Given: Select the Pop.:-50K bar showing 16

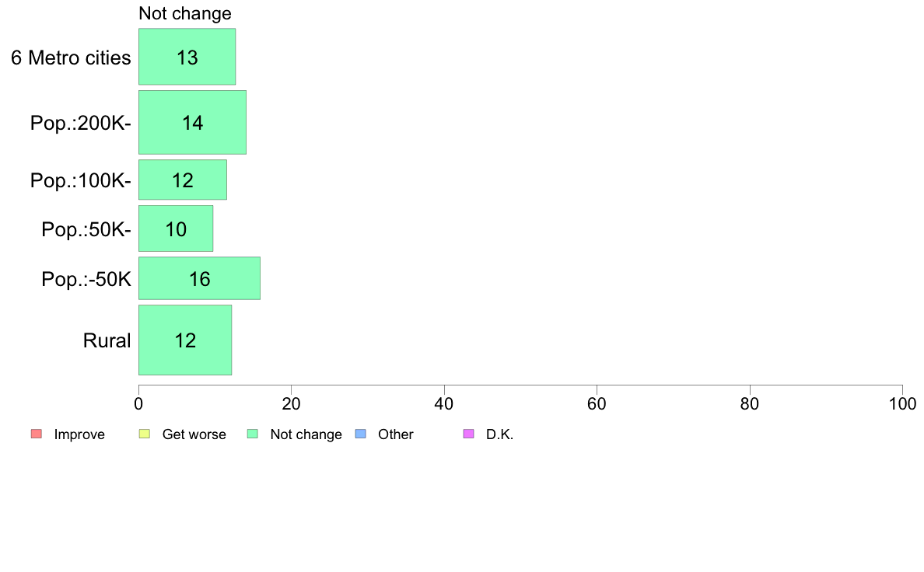Looking at the screenshot, I should (200, 278).
